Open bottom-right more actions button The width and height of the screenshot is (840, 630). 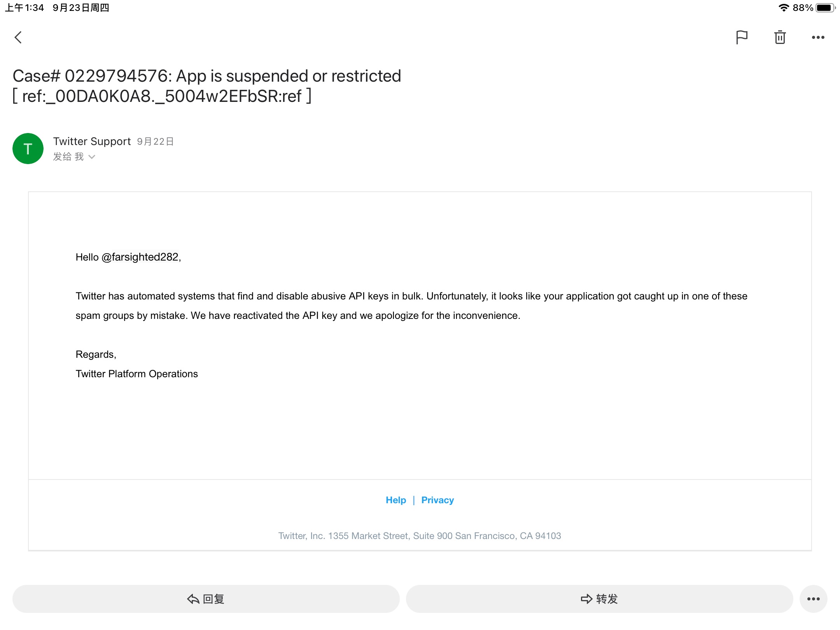point(813,599)
